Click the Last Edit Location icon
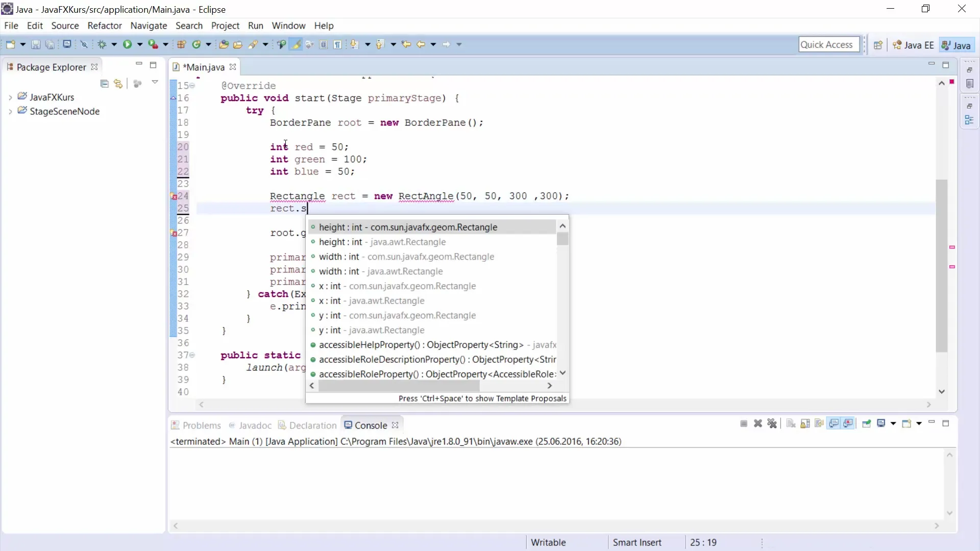This screenshot has width=980, height=551. 406,45
